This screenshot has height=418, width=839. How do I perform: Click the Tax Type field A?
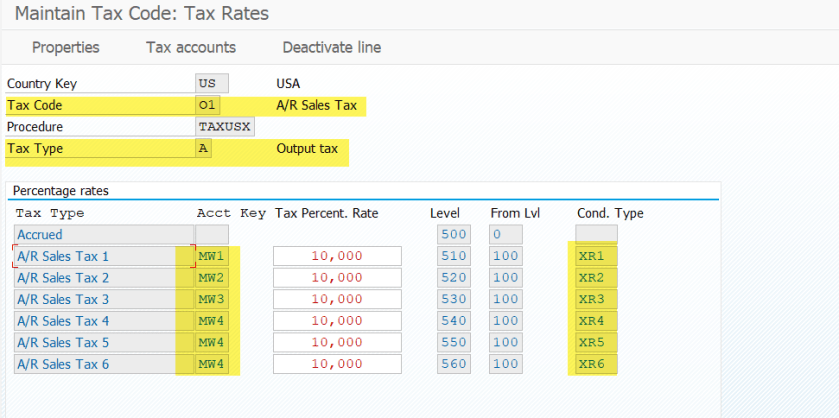(x=205, y=149)
